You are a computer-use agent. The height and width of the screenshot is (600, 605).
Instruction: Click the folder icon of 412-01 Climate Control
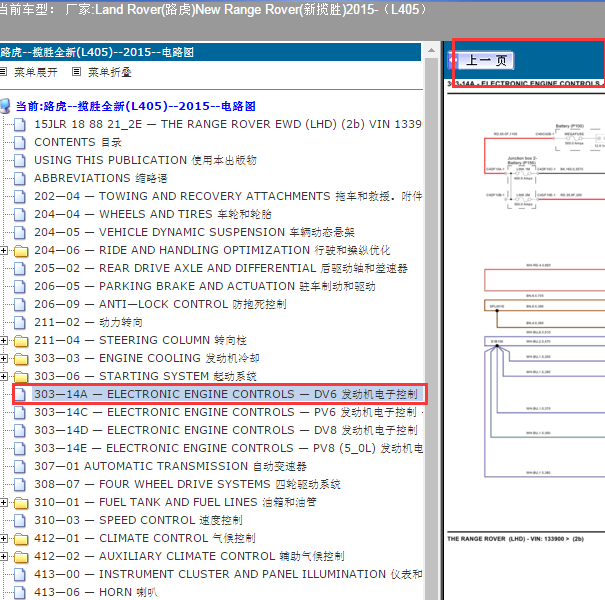pos(21,539)
